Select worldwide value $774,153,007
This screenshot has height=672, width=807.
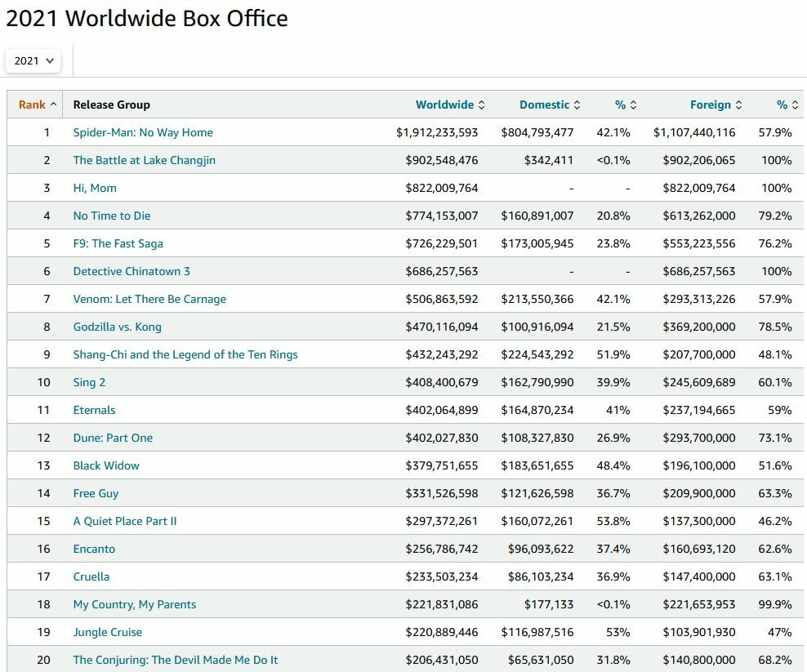click(x=442, y=216)
